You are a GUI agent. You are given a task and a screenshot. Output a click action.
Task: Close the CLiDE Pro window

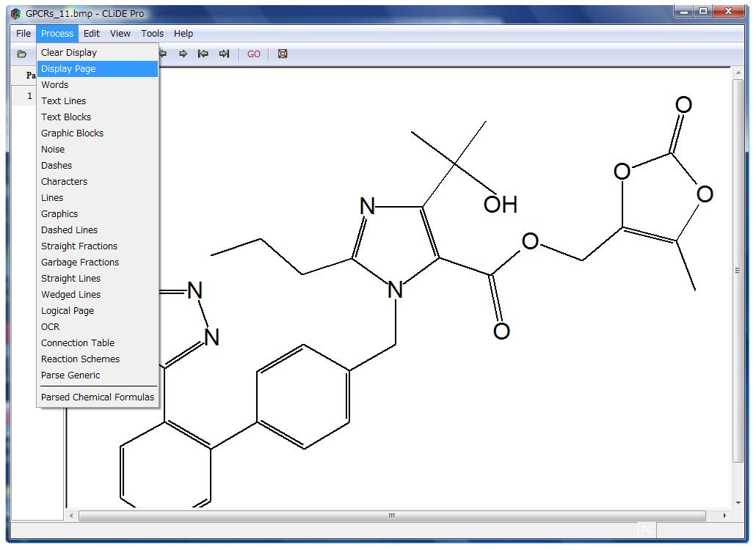point(729,11)
